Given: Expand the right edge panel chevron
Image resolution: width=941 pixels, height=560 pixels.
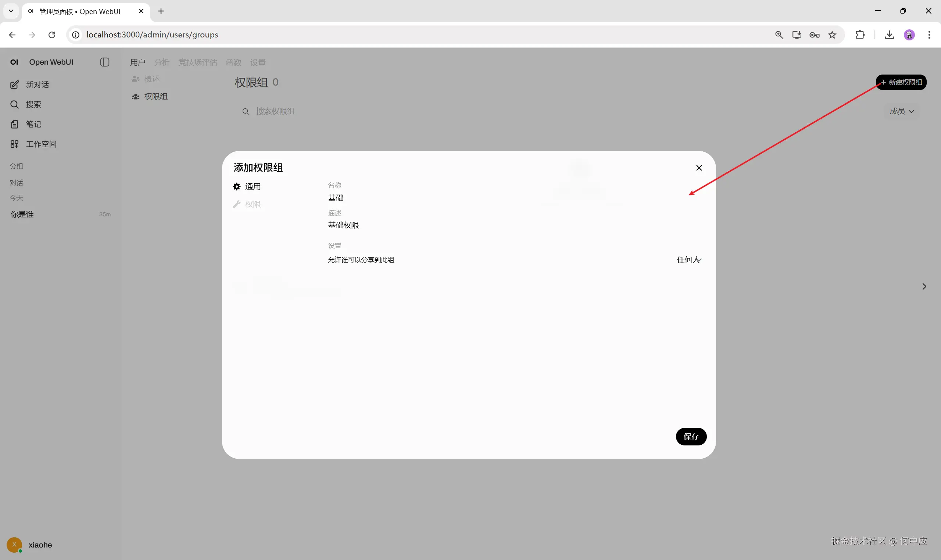Looking at the screenshot, I should pyautogui.click(x=924, y=286).
